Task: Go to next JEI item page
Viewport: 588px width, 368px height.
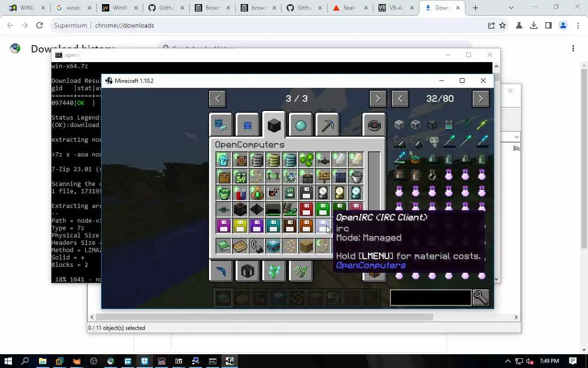Action: 481,98
